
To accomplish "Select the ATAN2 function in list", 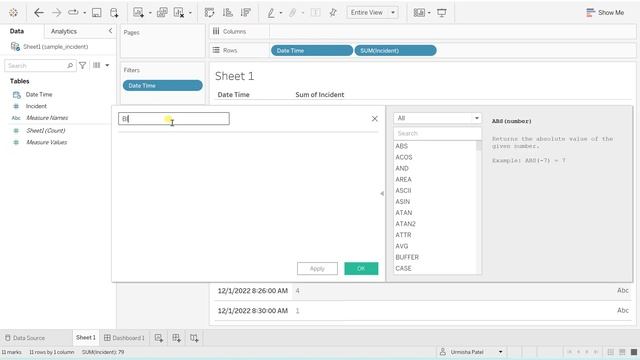I will (405, 224).
